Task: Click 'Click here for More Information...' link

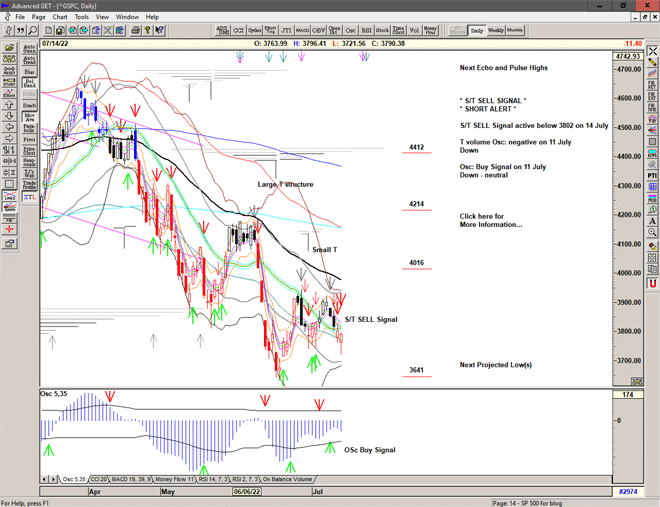Action: (x=490, y=220)
